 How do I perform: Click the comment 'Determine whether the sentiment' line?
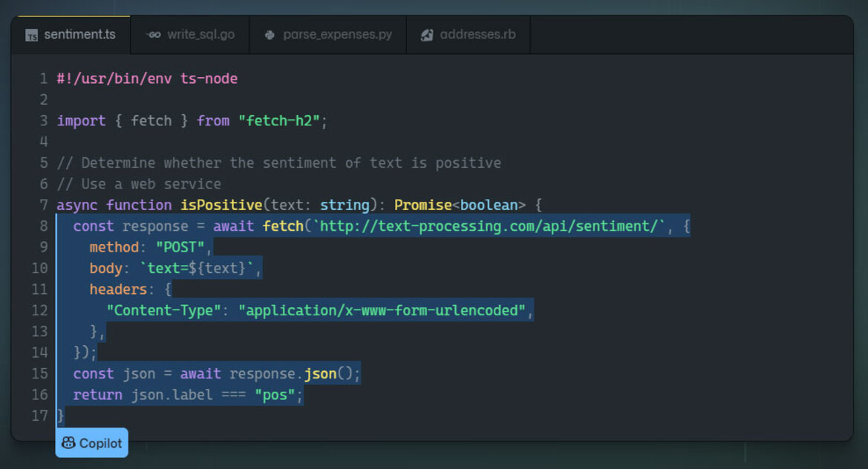click(279, 163)
